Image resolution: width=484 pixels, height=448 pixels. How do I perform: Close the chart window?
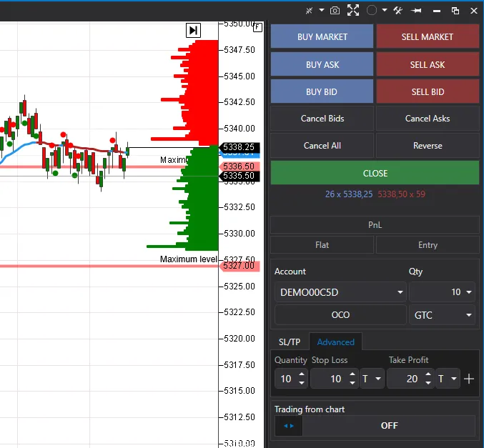pyautogui.click(x=474, y=11)
